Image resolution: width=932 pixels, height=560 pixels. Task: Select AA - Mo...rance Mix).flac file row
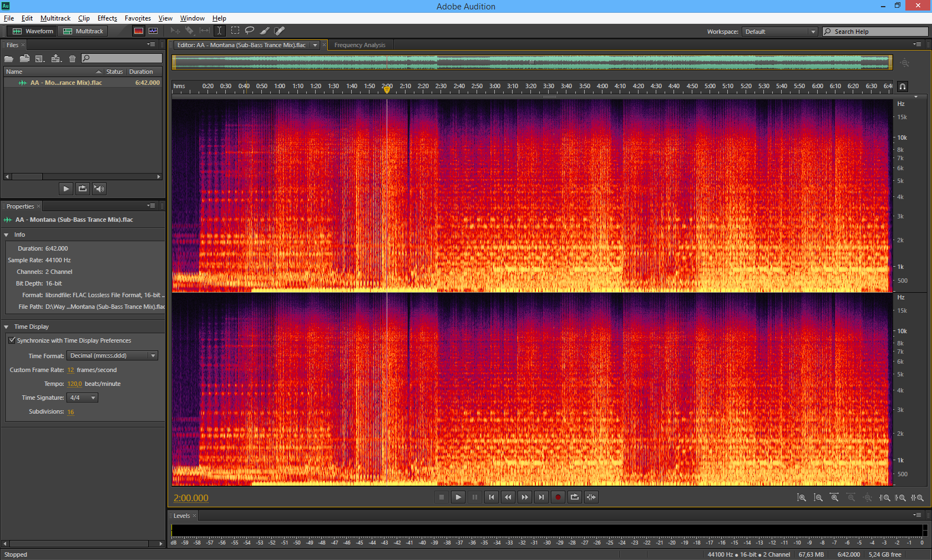click(x=83, y=83)
